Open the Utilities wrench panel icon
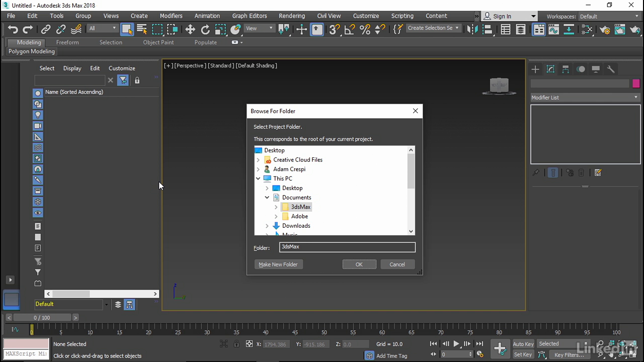Screen dimensions: 644x362 611,69
